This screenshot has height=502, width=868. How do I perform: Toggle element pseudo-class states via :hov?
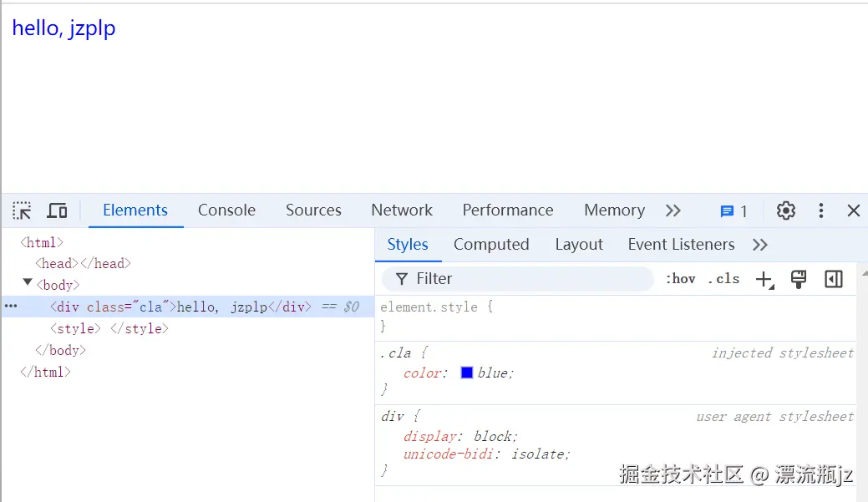pos(681,279)
